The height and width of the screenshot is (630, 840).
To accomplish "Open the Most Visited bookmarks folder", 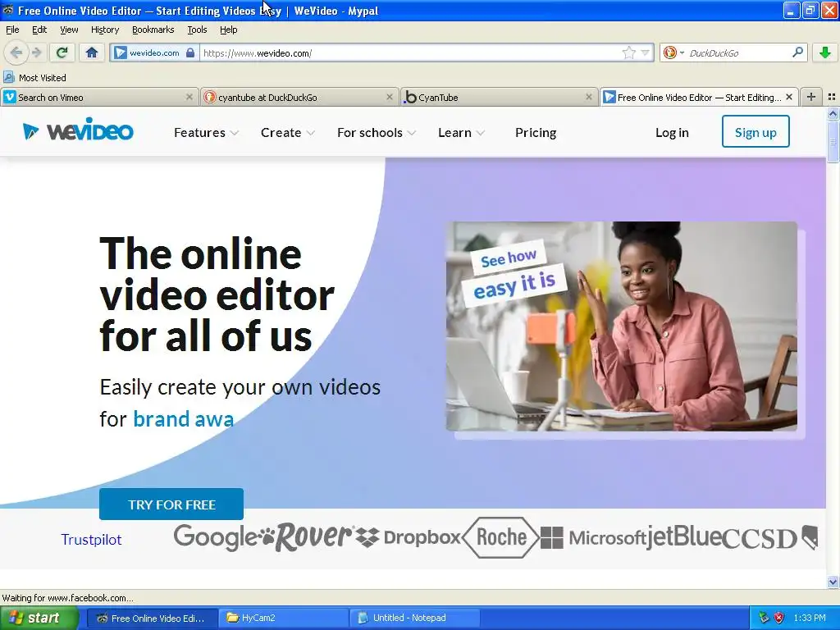I will [34, 78].
